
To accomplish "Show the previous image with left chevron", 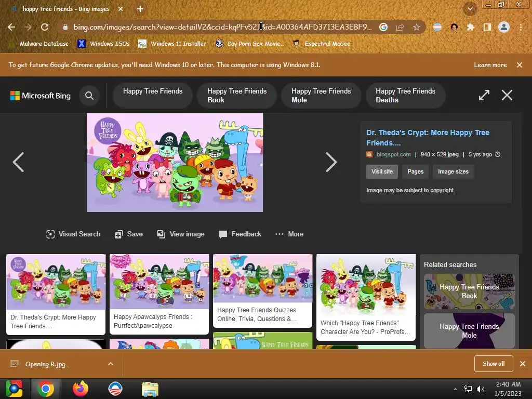I will (x=18, y=162).
